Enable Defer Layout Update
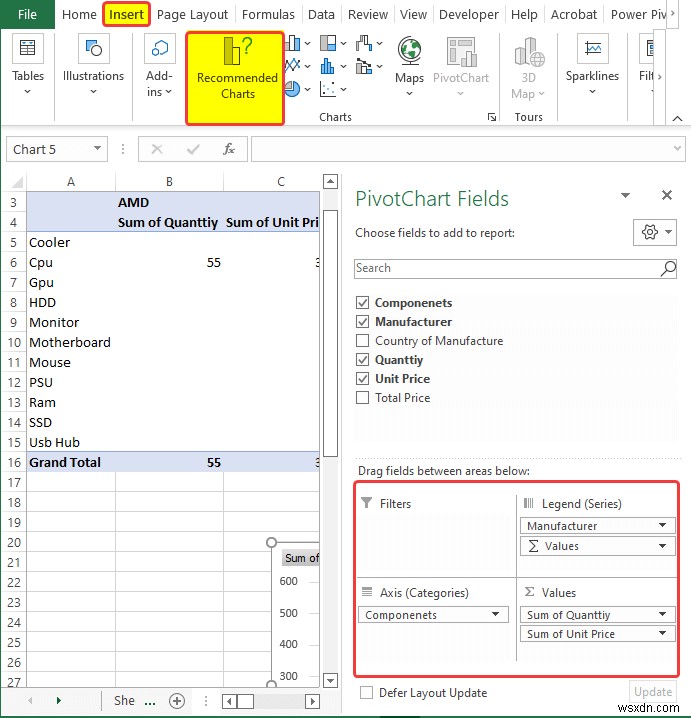Viewport: 691px width, 718px height. (366, 692)
